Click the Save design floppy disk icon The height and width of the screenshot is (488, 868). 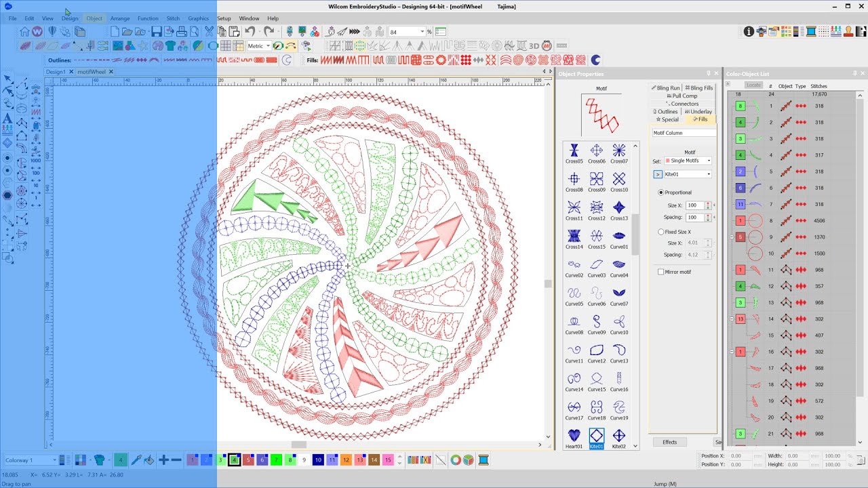click(157, 32)
